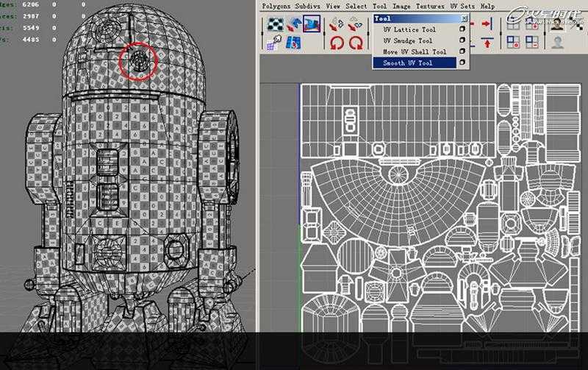Open the Polygons menu
588x370 pixels.
(276, 7)
